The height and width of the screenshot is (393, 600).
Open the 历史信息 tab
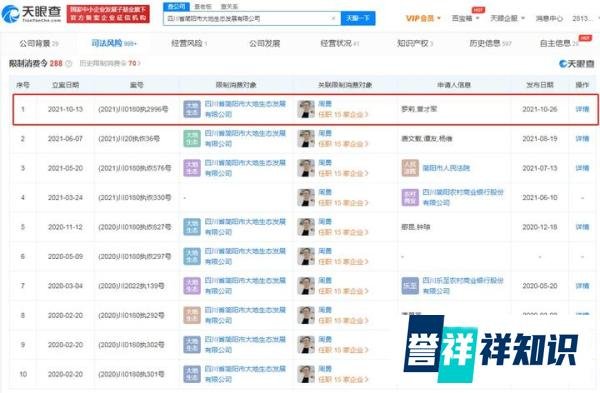[490, 44]
